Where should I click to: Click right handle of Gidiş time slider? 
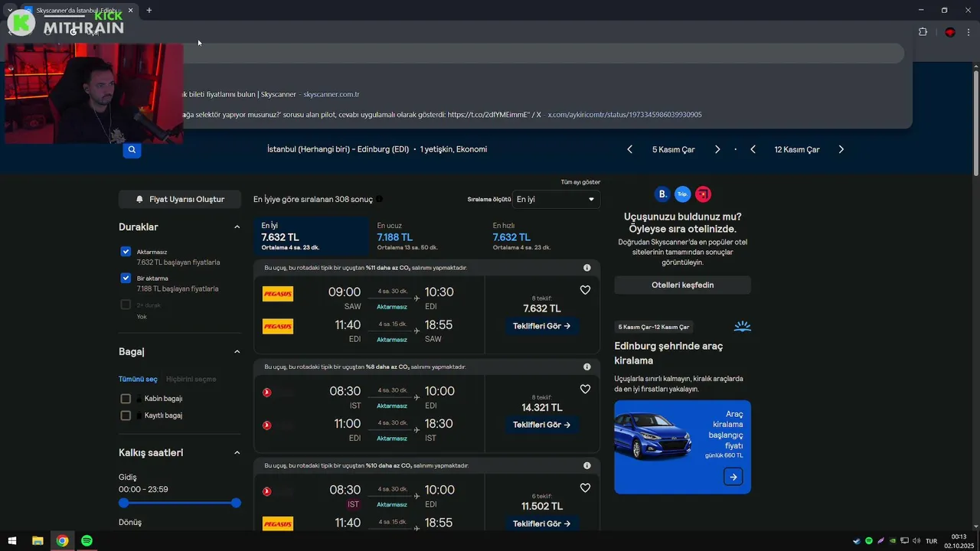click(236, 503)
